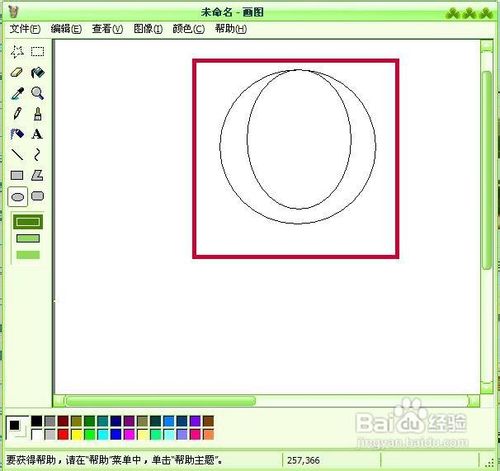Image resolution: width=500 pixels, height=471 pixels.
Task: Pick the bright yellow palette color
Action: (x=76, y=434)
